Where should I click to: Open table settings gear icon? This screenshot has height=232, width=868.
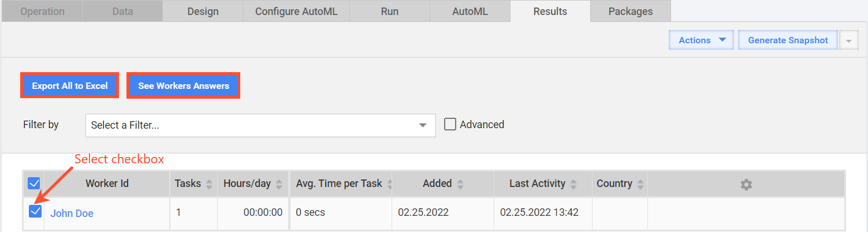[746, 184]
